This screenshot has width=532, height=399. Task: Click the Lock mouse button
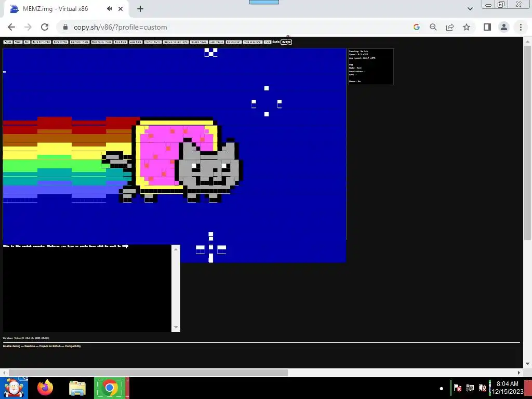pyautogui.click(x=217, y=42)
